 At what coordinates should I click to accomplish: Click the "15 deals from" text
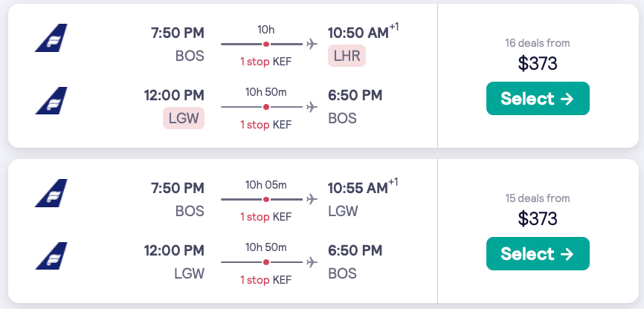[x=538, y=198]
